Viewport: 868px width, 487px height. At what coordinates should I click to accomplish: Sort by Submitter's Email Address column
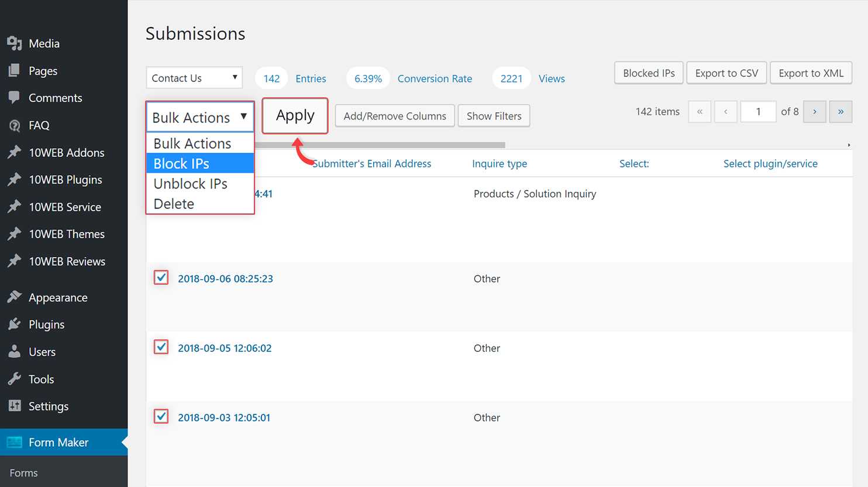click(371, 164)
